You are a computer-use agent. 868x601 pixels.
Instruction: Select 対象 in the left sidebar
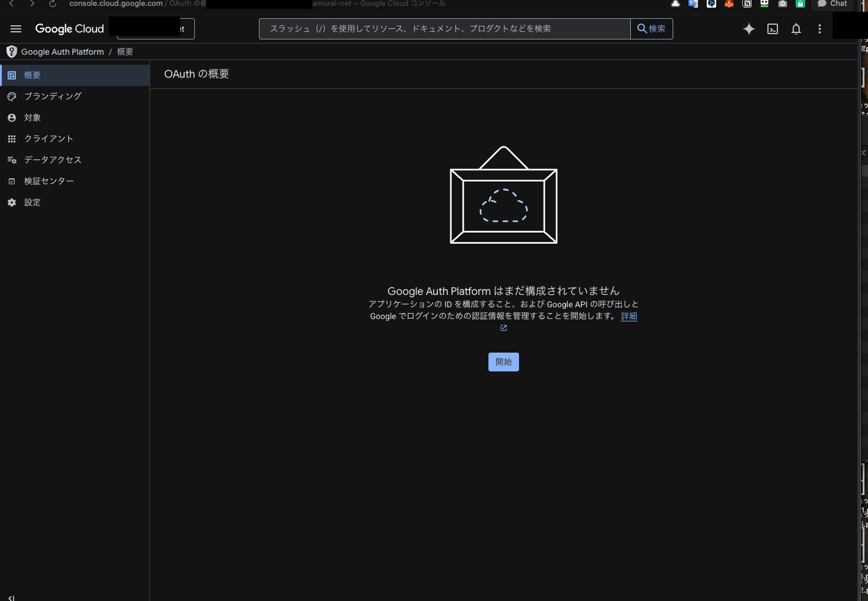click(x=33, y=117)
